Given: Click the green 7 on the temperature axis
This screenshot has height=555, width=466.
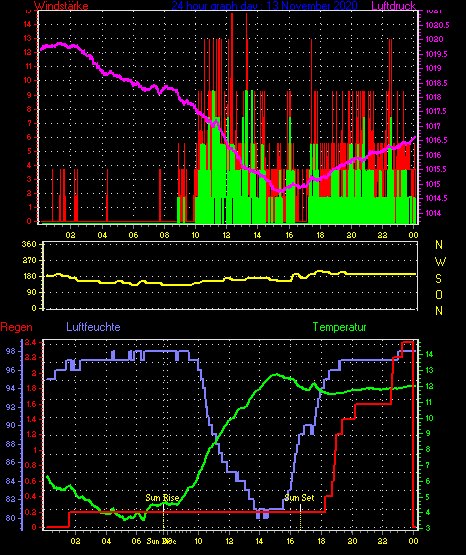Looking at the screenshot, I should [x=428, y=465].
